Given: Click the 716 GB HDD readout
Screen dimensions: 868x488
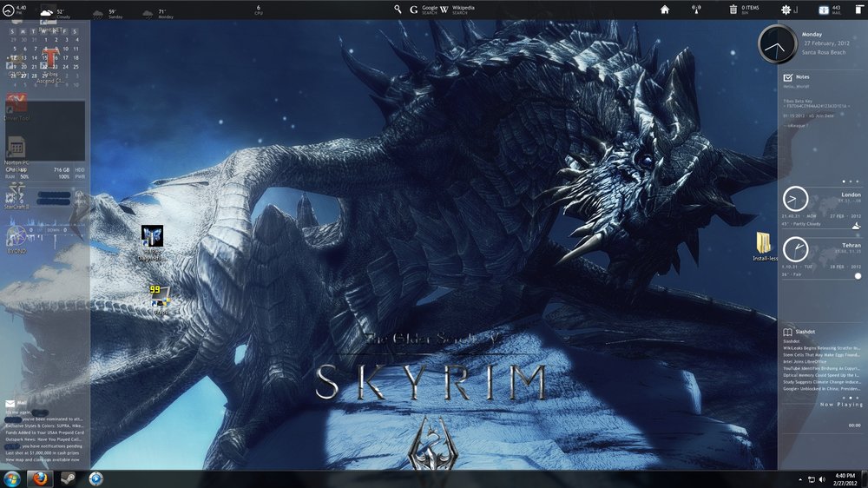Looking at the screenshot, I should pos(69,170).
